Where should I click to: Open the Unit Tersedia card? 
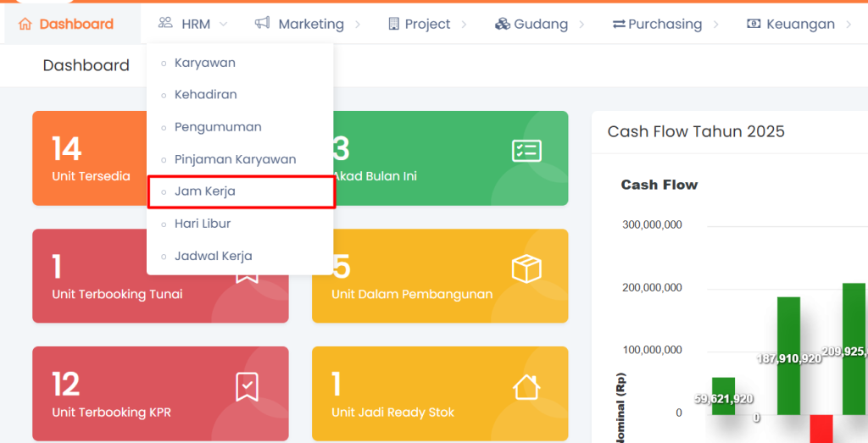(x=89, y=158)
